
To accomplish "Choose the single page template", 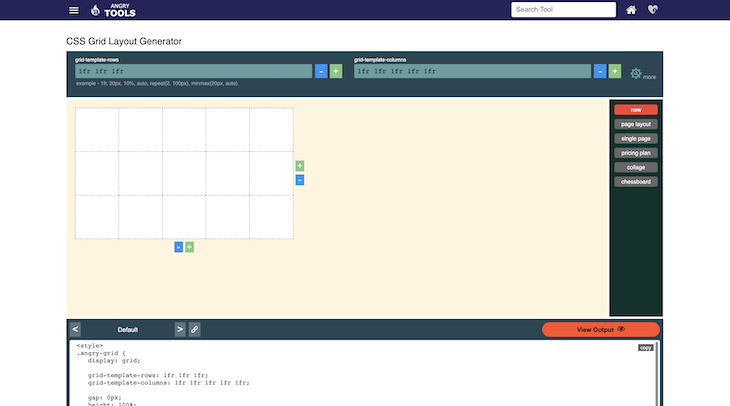I will [635, 139].
